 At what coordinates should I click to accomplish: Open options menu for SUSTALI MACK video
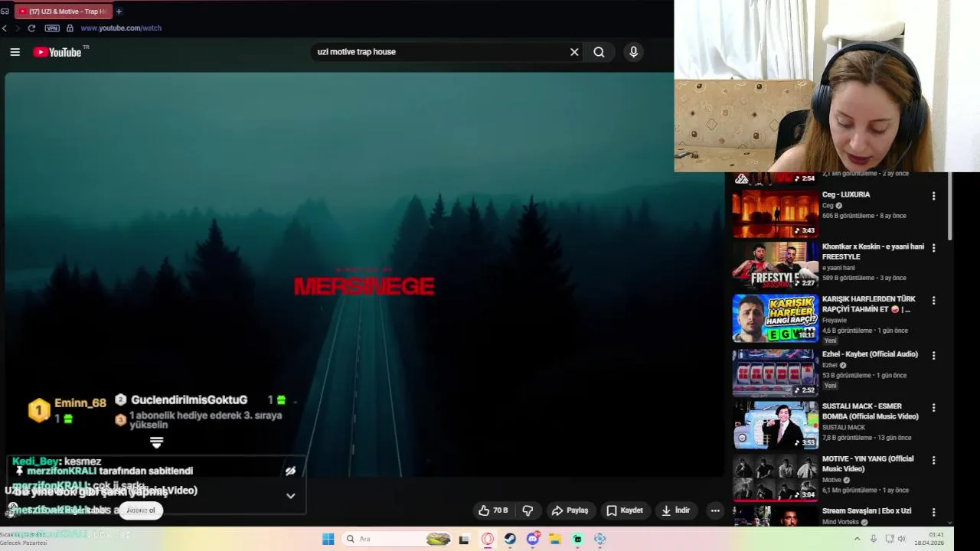pyautogui.click(x=933, y=408)
